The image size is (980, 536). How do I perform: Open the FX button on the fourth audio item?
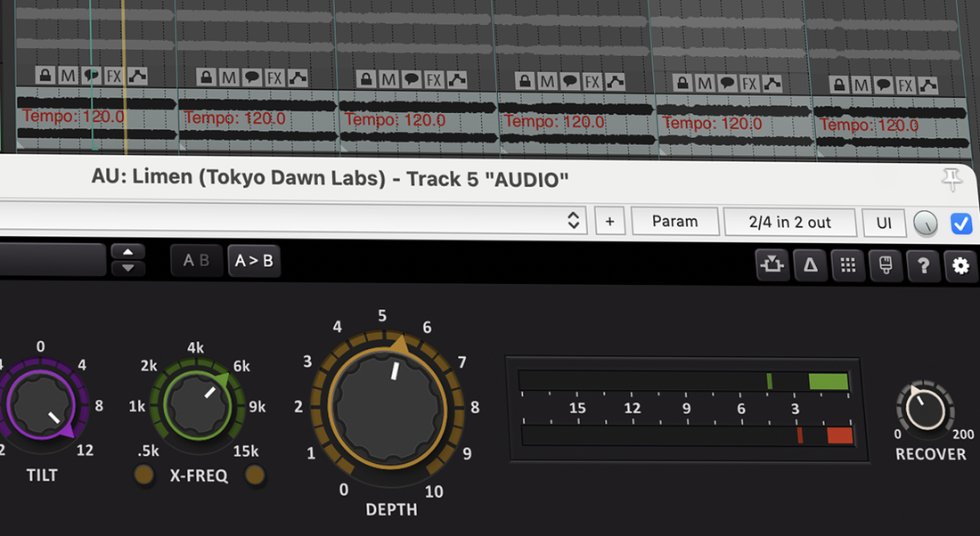point(592,81)
